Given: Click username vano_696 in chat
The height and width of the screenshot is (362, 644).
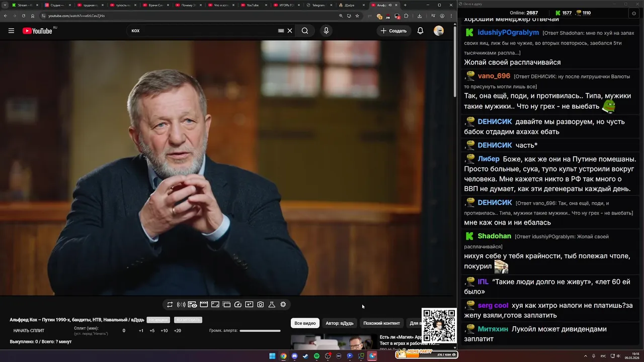Looking at the screenshot, I should [x=494, y=76].
